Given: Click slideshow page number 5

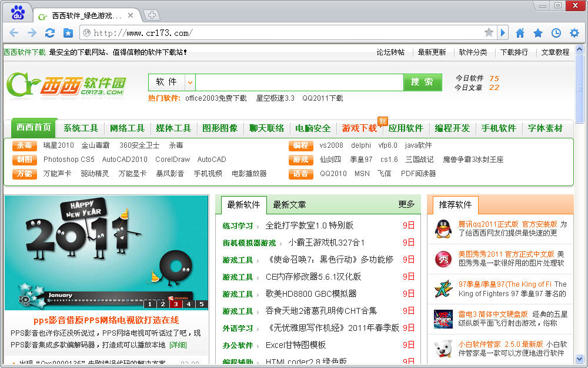Looking at the screenshot, I should 201,304.
